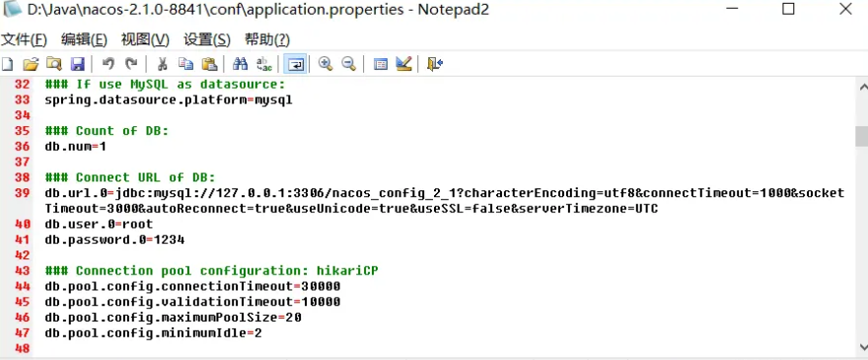Save the file with floppy disk icon
The width and height of the screenshot is (868, 360).
pos(77,64)
